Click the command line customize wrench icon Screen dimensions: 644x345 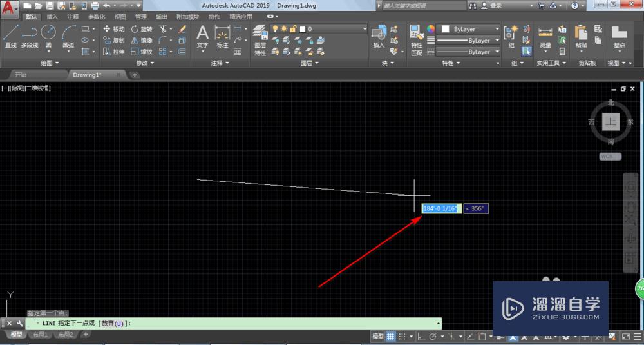coord(19,324)
